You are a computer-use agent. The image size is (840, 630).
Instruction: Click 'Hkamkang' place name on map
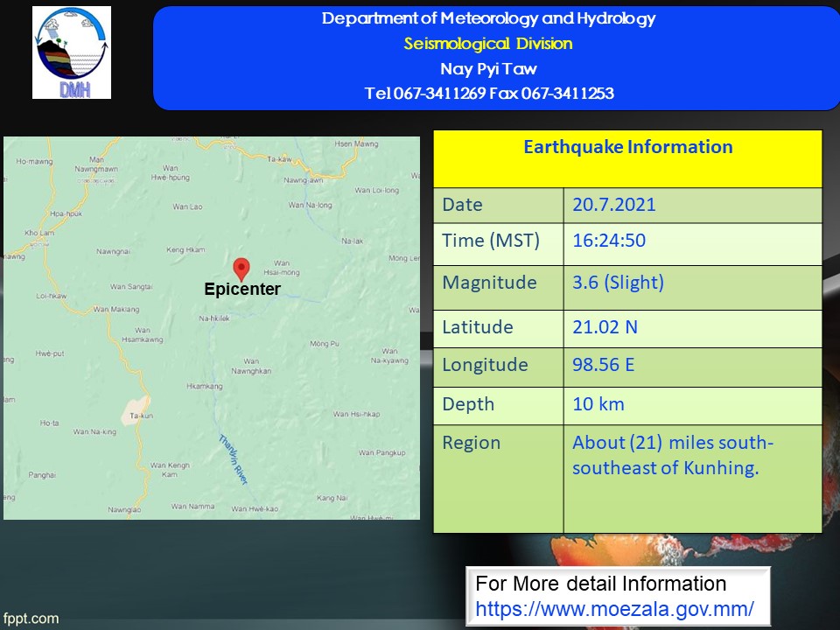pos(205,386)
